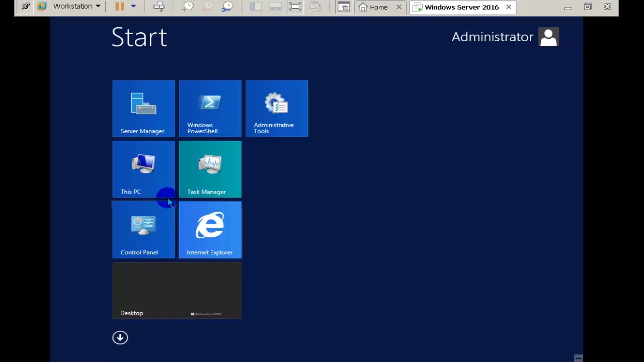Enter full screen mode icon
644x362 pixels.
tap(295, 7)
